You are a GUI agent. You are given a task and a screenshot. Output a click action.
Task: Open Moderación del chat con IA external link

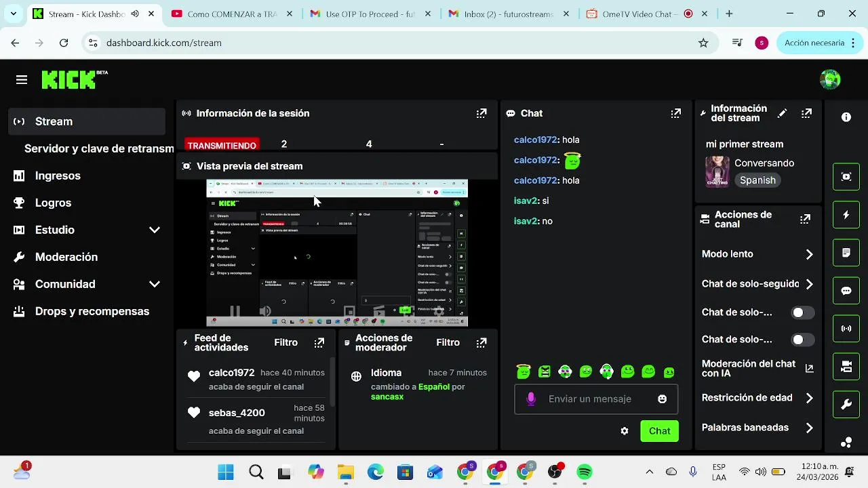(809, 369)
